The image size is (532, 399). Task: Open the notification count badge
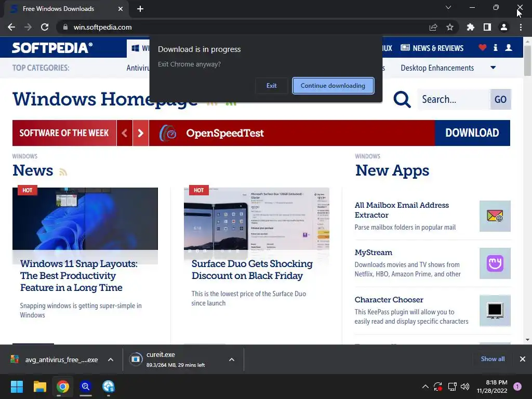(517, 387)
